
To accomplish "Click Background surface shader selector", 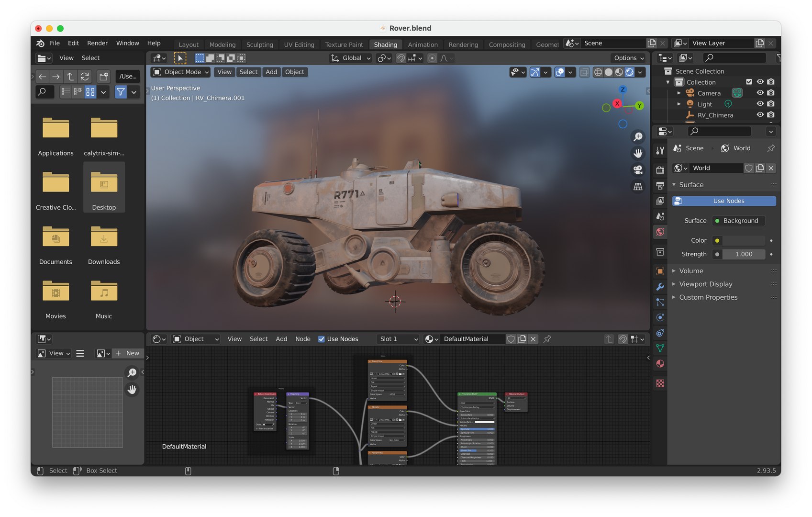I will pyautogui.click(x=739, y=221).
